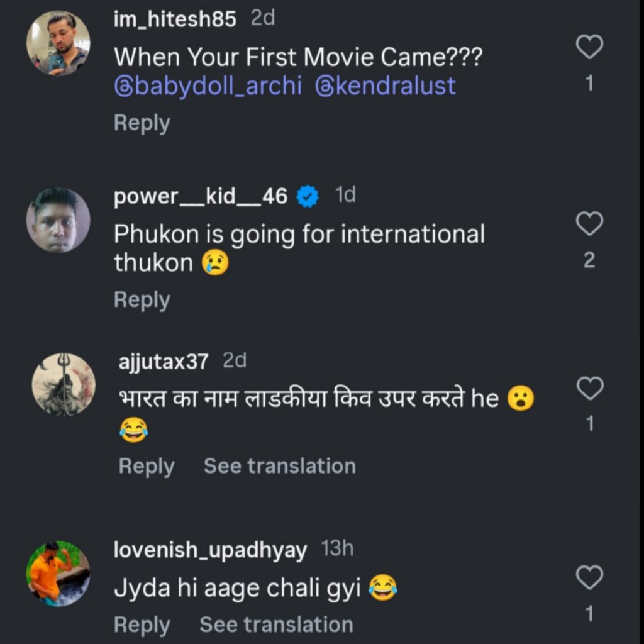The image size is (644, 644).
Task: Reply to im_hitesh85's comment
Action: [142, 123]
